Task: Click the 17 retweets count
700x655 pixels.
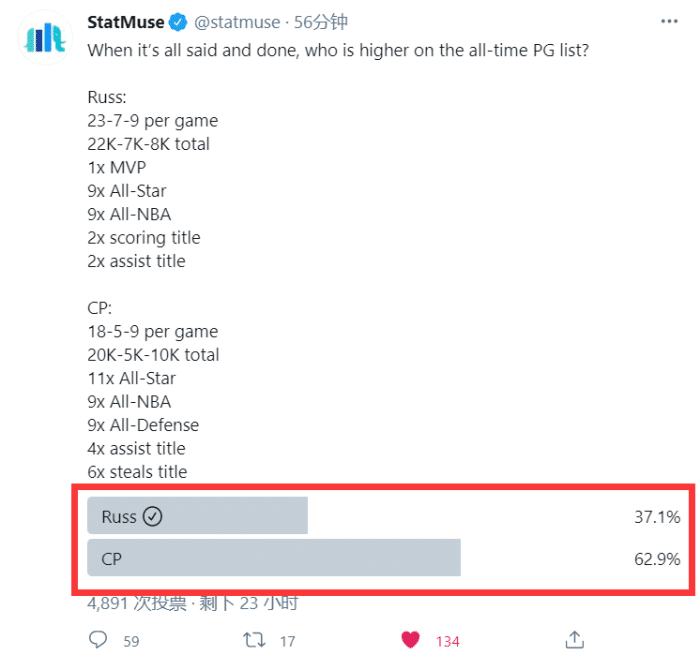Action: pyautogui.click(x=287, y=640)
